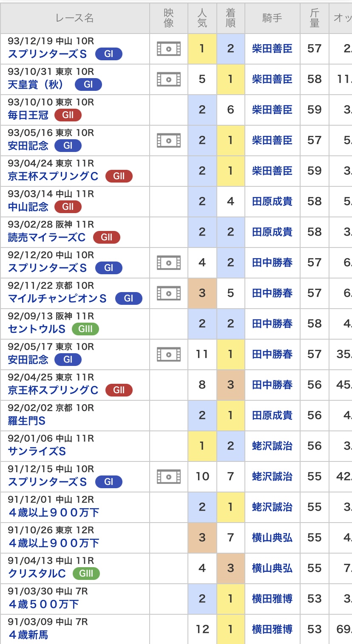Play video for 92/12/20 スプリンターズS

click(169, 263)
